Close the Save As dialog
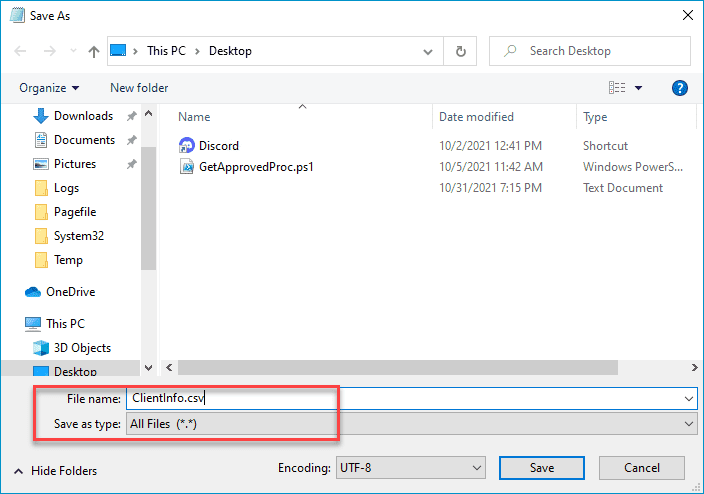This screenshot has width=704, height=494. click(x=687, y=15)
